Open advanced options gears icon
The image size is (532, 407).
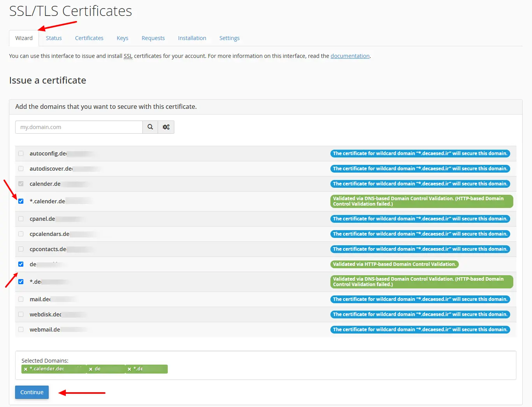click(x=166, y=127)
